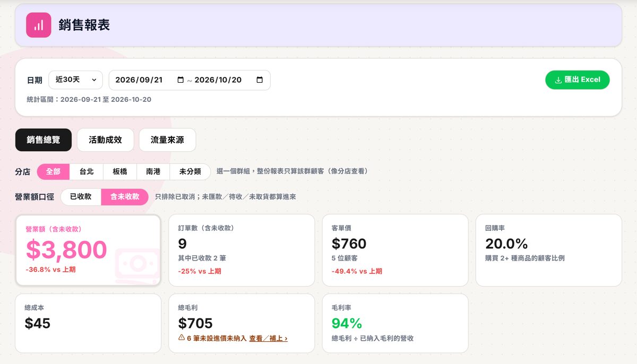Select the 全部 store filter
Image resolution: width=637 pixels, height=364 pixels.
coord(53,171)
